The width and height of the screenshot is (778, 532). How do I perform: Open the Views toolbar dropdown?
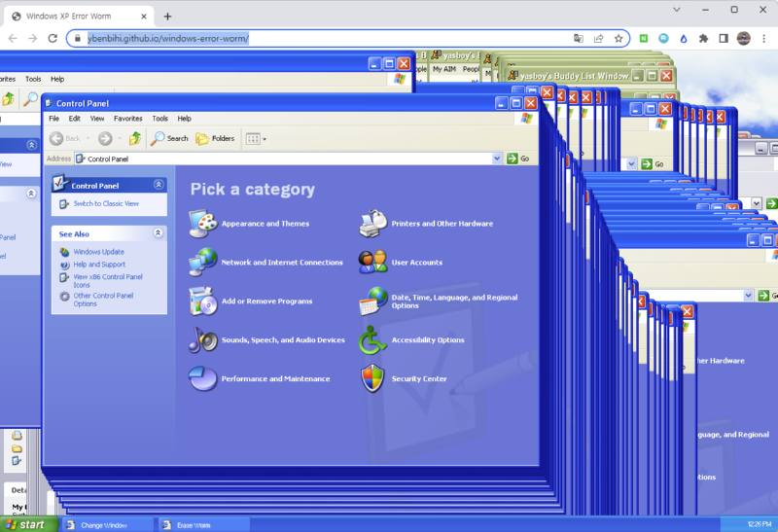(x=255, y=139)
